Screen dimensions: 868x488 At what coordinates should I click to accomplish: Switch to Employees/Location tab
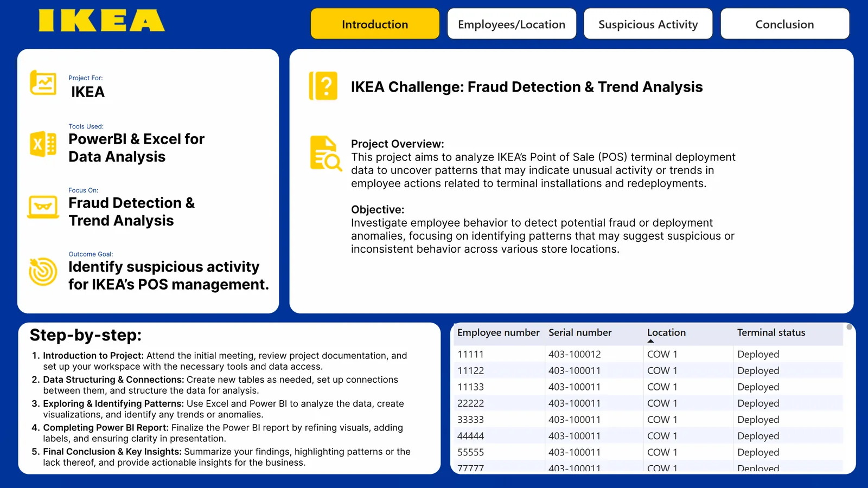tap(512, 24)
